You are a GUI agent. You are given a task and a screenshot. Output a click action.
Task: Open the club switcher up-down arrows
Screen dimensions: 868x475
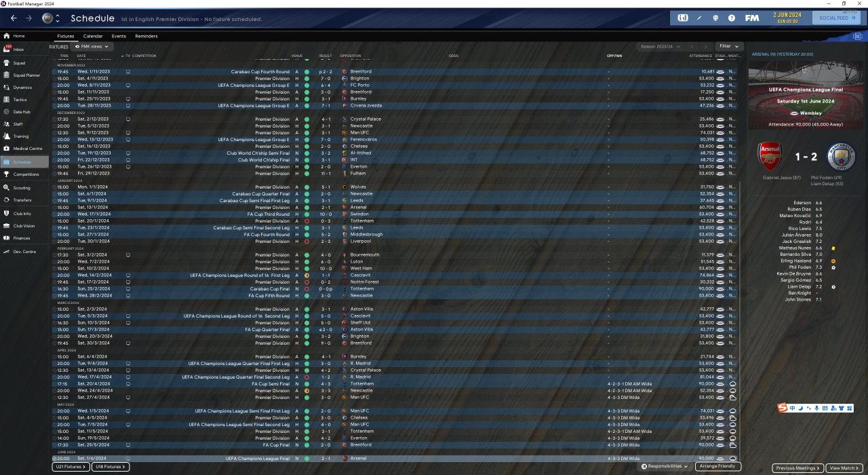pyautogui.click(x=57, y=18)
